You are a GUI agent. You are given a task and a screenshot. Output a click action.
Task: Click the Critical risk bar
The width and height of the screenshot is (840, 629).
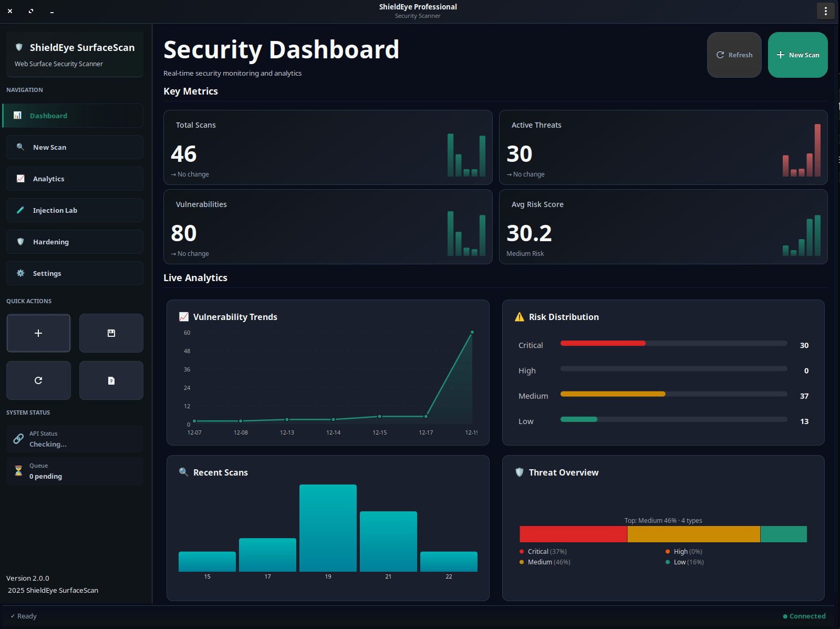[674, 343]
